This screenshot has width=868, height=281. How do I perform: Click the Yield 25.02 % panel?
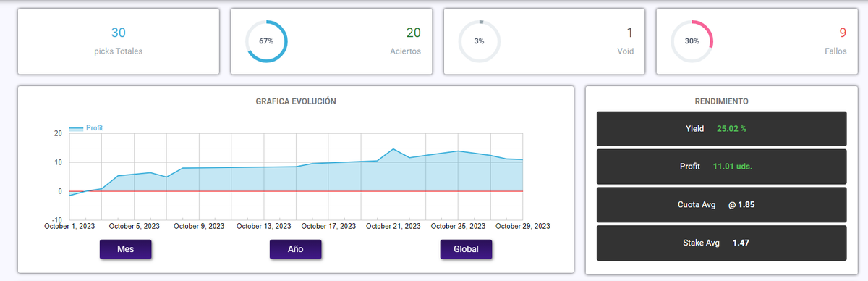point(721,128)
